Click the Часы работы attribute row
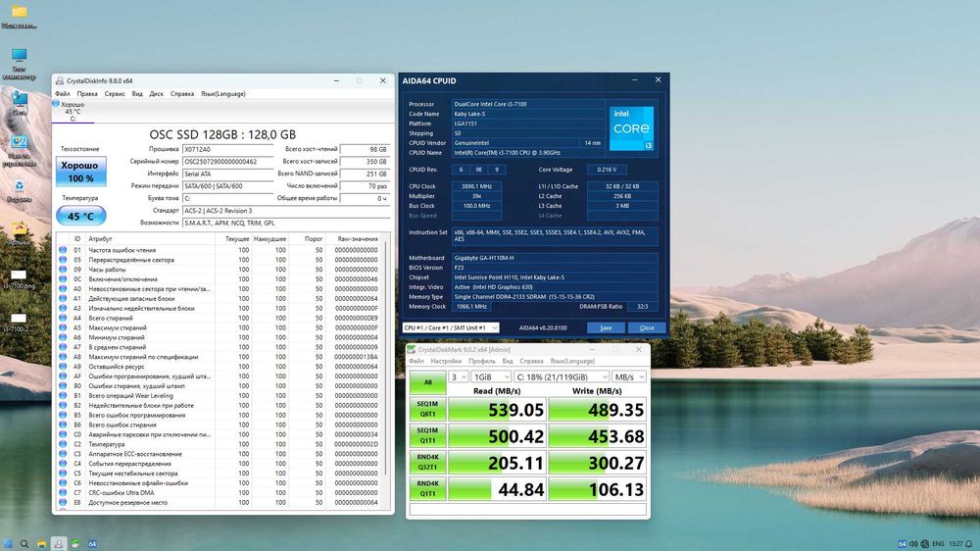 coord(220,269)
